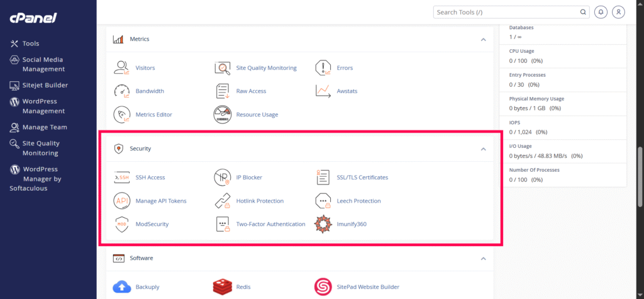Viewport: 644px width, 299px height.
Task: Select the ModSecurity shield icon
Action: coord(121,224)
